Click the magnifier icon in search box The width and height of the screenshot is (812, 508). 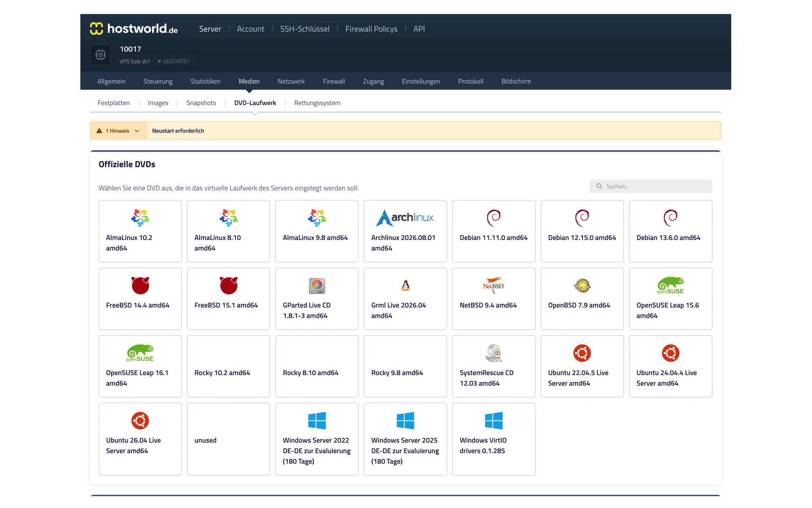(599, 186)
